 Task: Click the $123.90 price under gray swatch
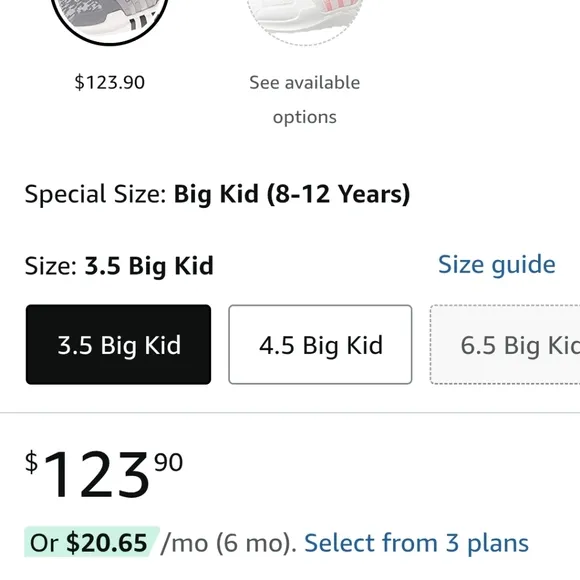[x=109, y=82]
